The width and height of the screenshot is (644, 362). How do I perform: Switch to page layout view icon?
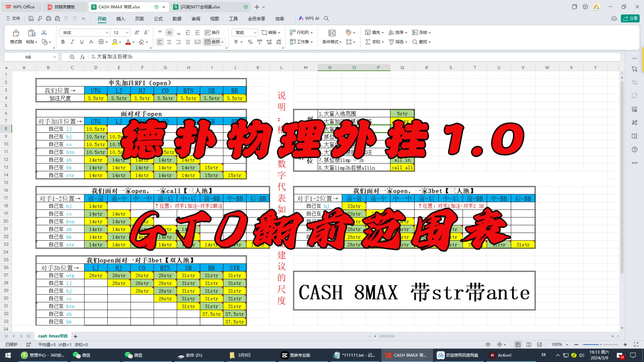click(x=528, y=345)
